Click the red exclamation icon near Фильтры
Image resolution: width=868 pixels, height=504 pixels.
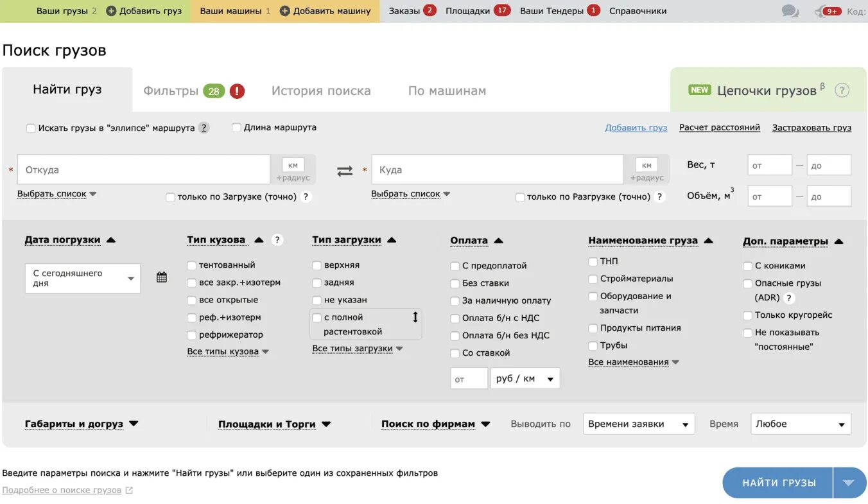pos(236,91)
